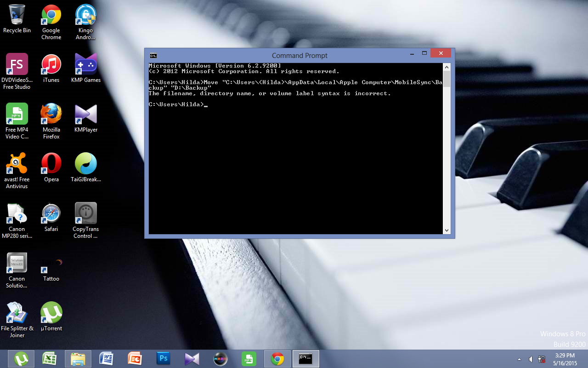This screenshot has width=588, height=368.
Task: Switch to Chrome in the taskbar
Action: (x=277, y=359)
